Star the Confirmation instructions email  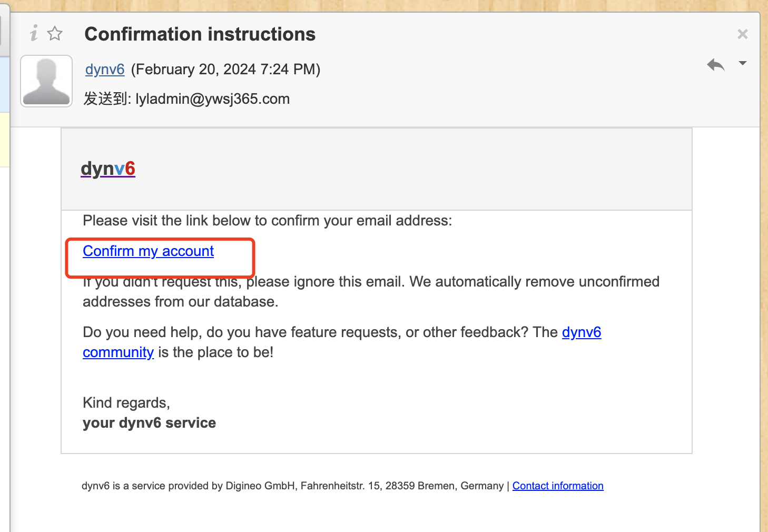pos(55,34)
